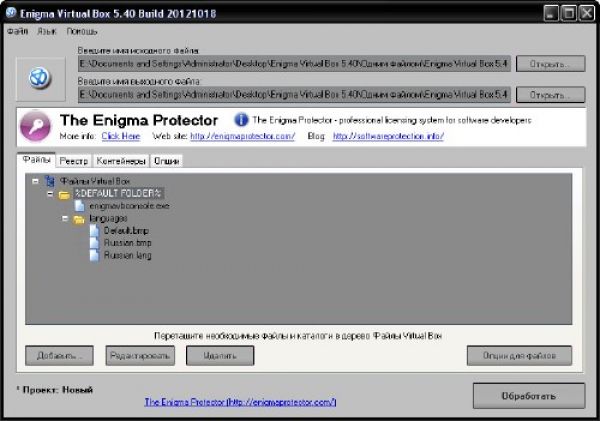Click the Enigma Virtual Box logo button

pyautogui.click(x=40, y=78)
